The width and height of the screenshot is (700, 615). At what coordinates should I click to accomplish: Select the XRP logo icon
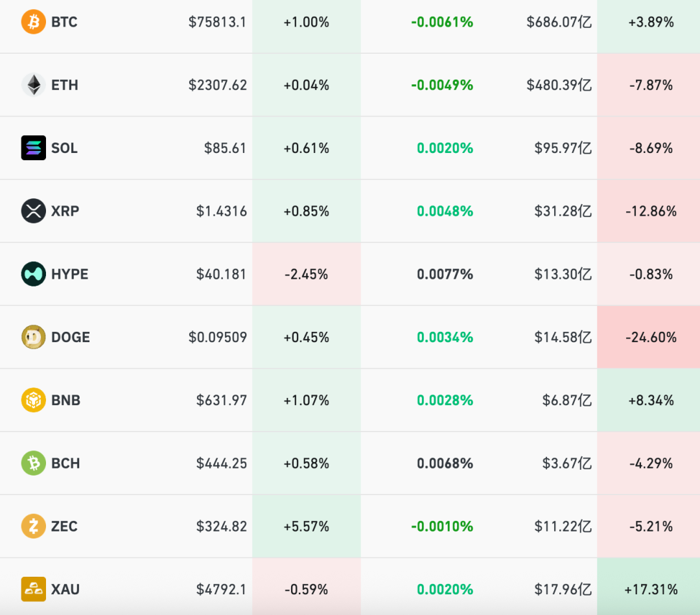[33, 211]
